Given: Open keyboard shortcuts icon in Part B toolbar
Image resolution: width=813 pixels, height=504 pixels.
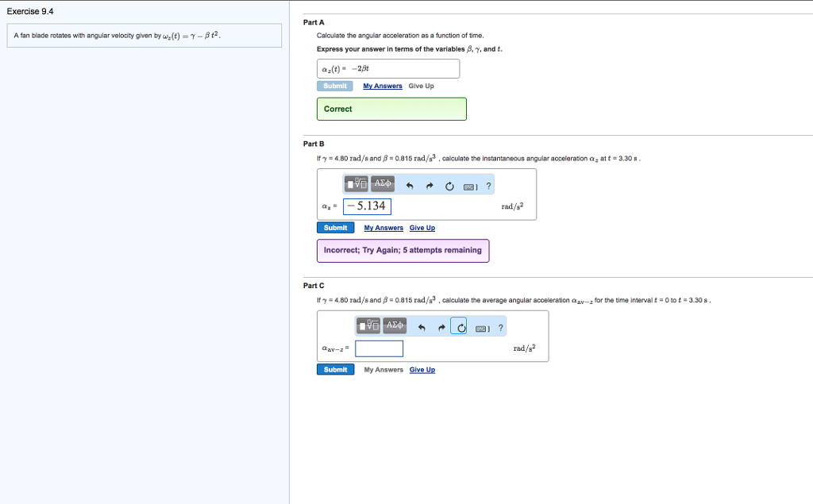Looking at the screenshot, I should pyautogui.click(x=471, y=185).
